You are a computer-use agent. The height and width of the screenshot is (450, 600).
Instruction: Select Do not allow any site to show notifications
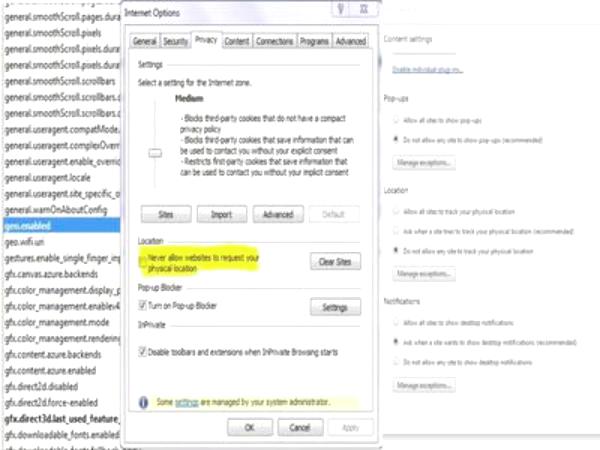396,362
